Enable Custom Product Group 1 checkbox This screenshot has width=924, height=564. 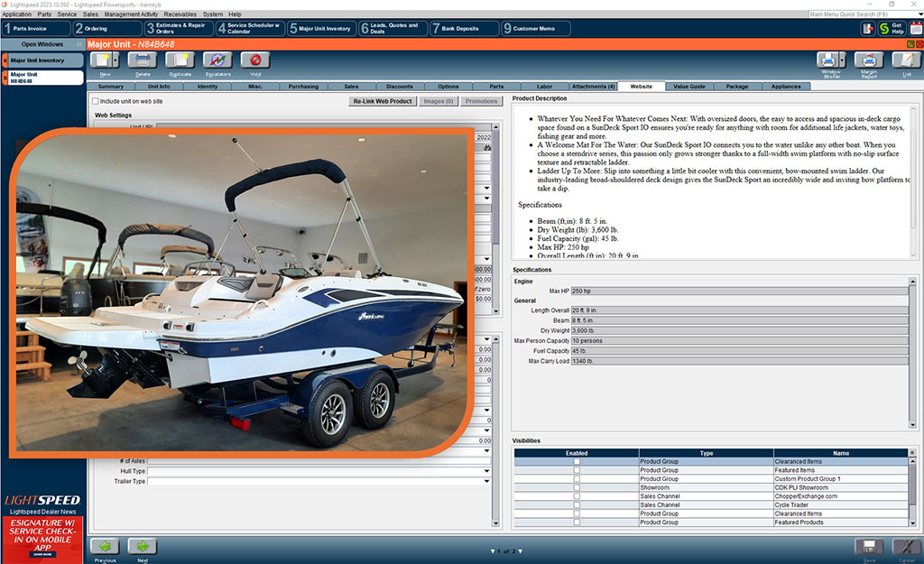point(577,478)
